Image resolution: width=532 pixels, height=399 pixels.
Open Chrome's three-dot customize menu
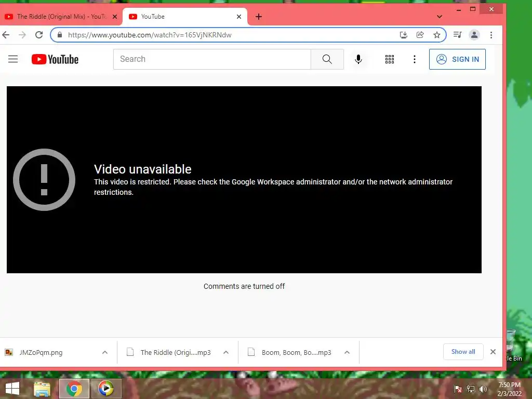click(x=491, y=35)
